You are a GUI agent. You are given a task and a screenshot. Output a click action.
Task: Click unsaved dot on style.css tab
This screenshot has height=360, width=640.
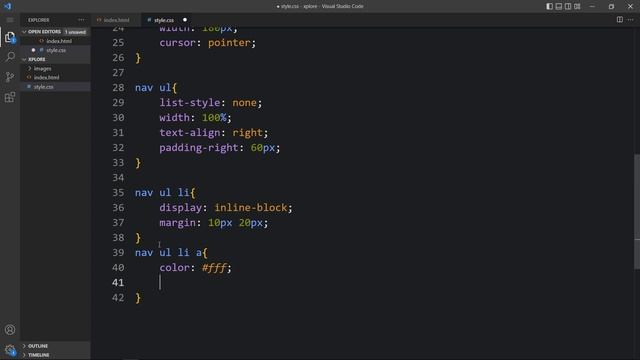185,20
